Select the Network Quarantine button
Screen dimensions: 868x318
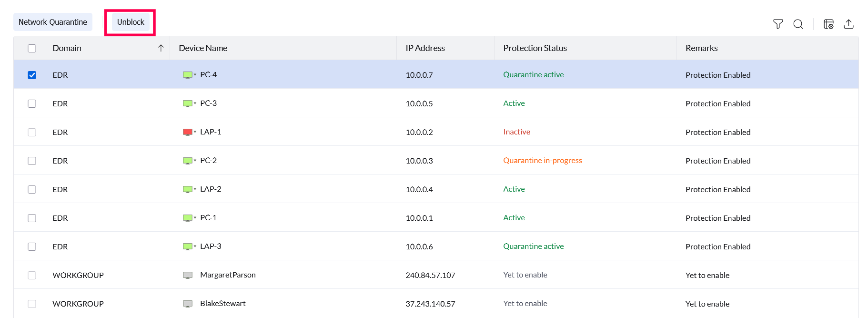point(52,21)
